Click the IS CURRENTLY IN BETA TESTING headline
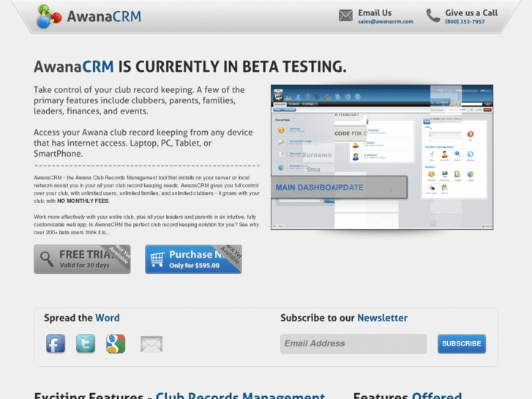This screenshot has width=532, height=399. pyautogui.click(x=233, y=67)
